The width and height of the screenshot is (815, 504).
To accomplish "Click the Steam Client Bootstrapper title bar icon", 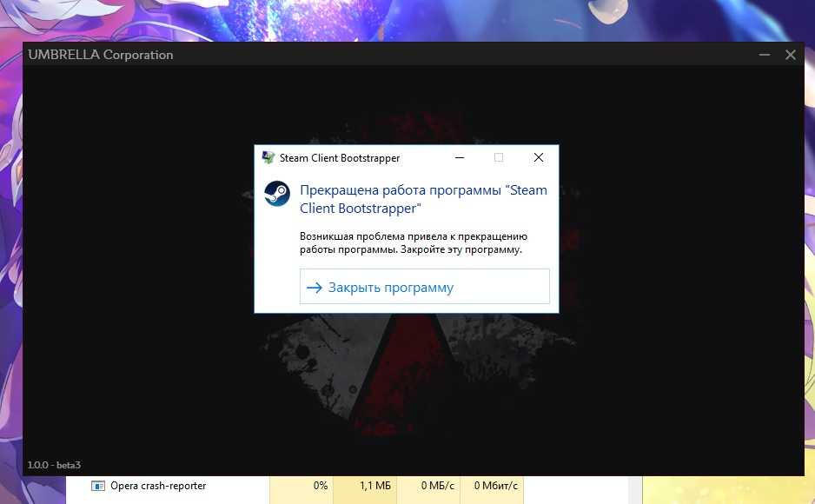I will 268,157.
